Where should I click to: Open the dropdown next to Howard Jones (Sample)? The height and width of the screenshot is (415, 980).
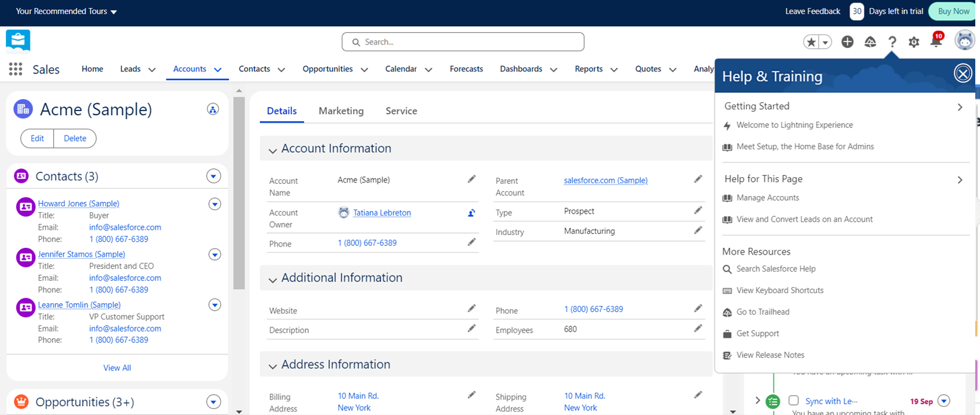click(214, 203)
